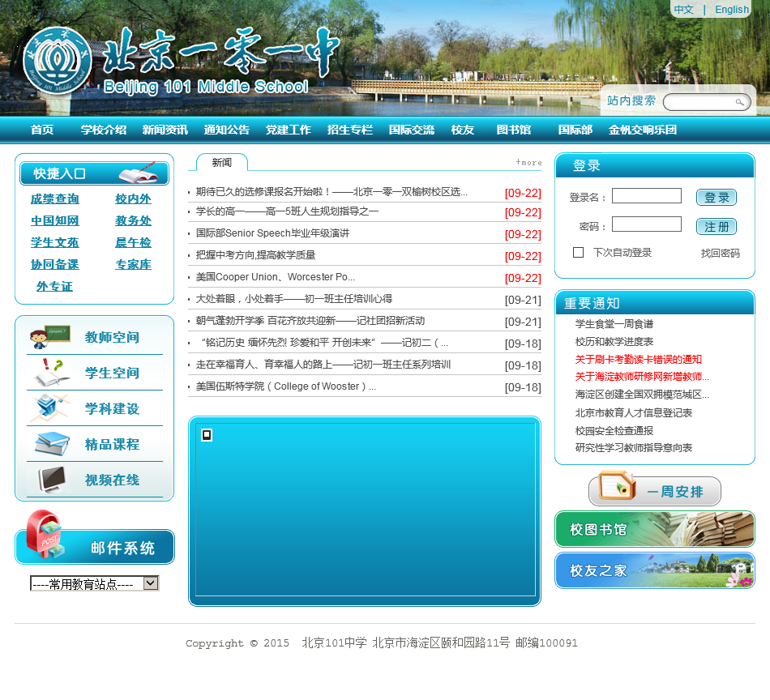Click the magnifier icon in site search

[x=739, y=102]
